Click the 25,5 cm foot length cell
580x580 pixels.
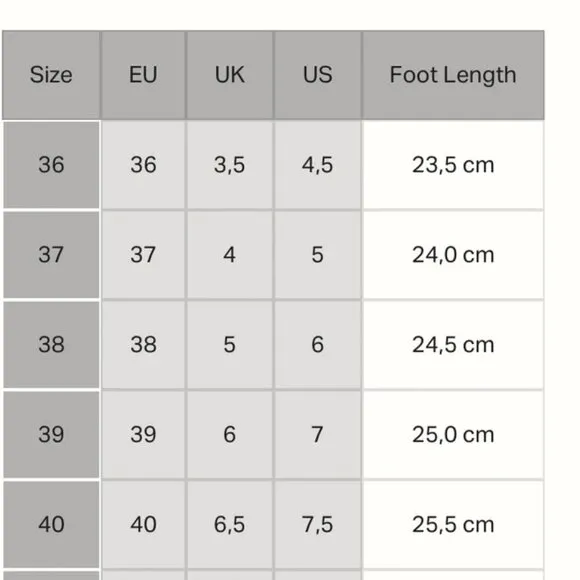pyautogui.click(x=453, y=525)
